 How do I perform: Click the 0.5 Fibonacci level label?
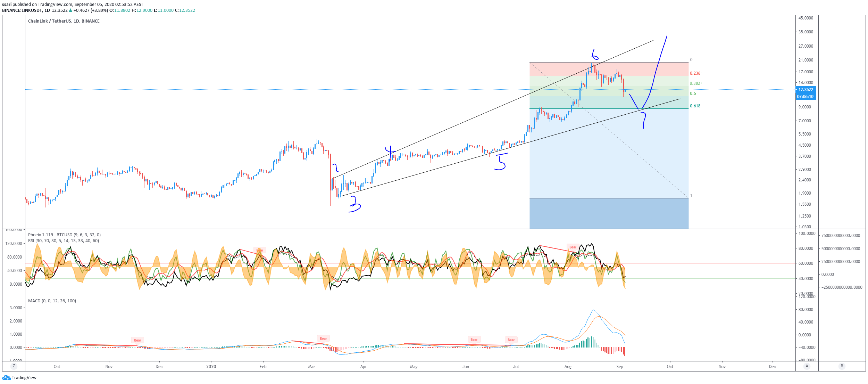click(x=693, y=93)
